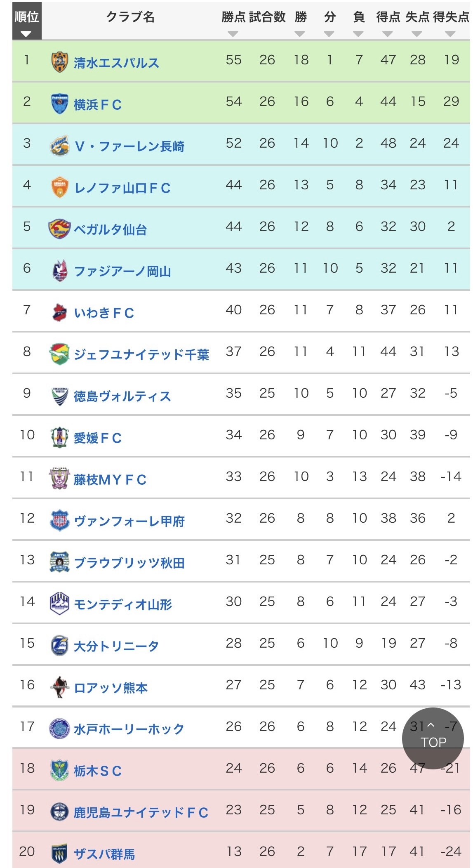Click the Roasso Kumamoto emblem icon

click(60, 687)
